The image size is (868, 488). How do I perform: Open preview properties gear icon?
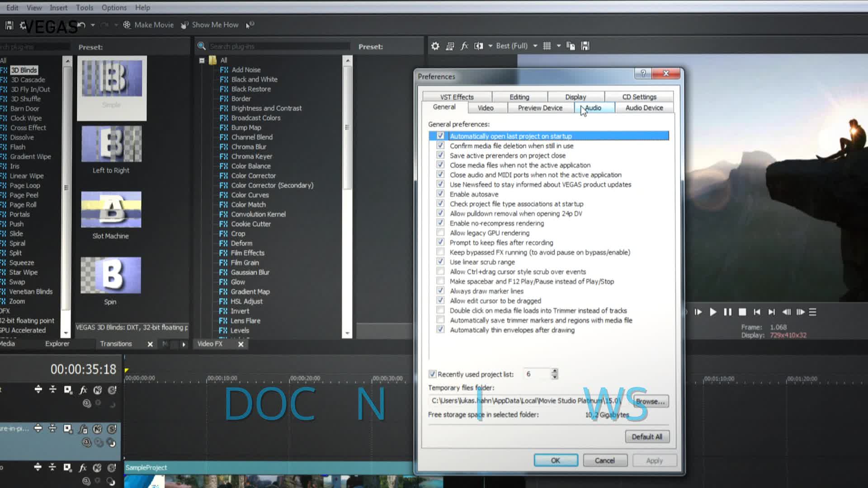tap(435, 46)
